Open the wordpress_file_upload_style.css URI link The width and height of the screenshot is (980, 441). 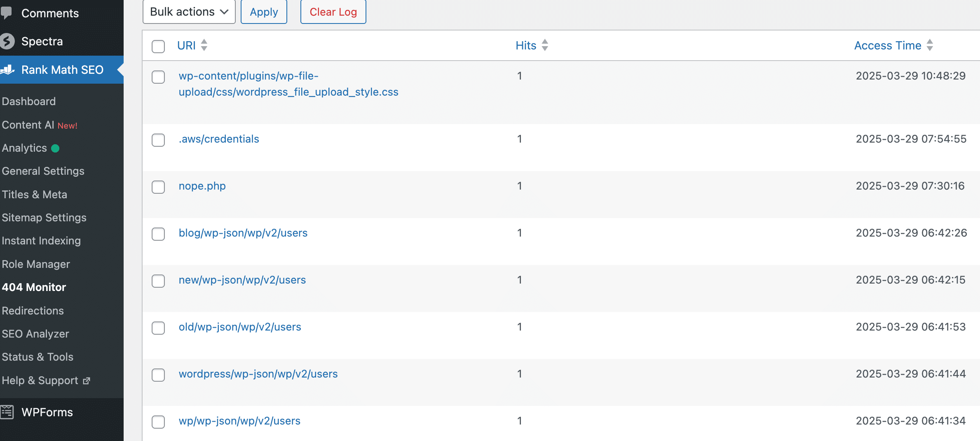coord(288,92)
